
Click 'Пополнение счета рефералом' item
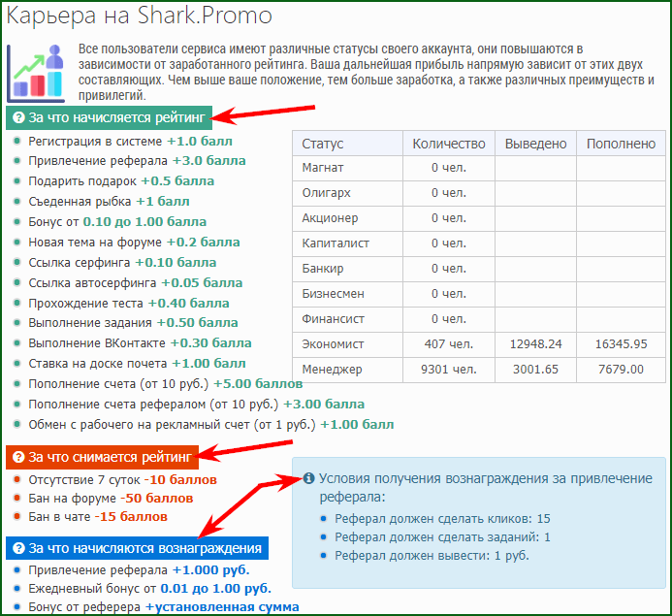coord(196,405)
